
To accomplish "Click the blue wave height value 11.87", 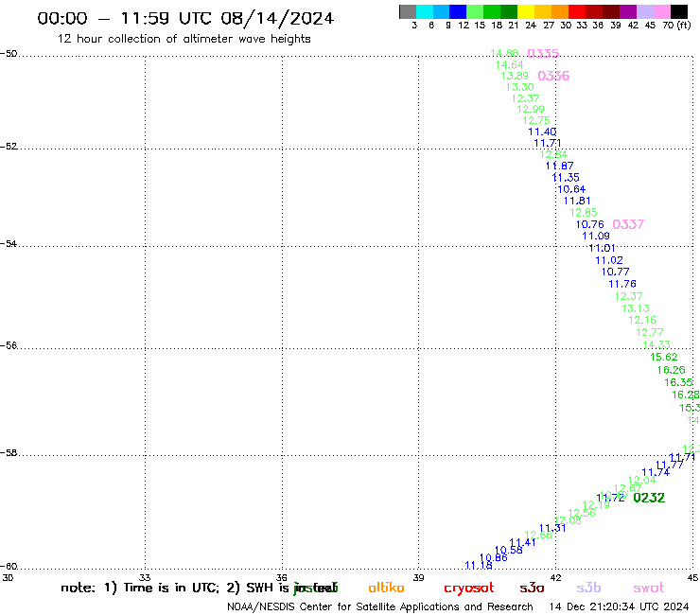I will coord(559,166).
